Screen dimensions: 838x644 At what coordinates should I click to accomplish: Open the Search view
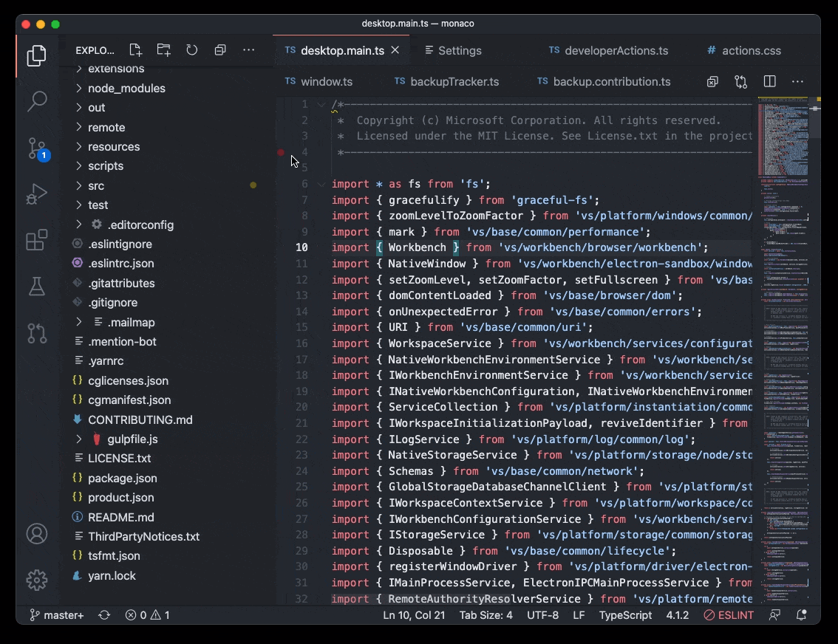tap(37, 102)
